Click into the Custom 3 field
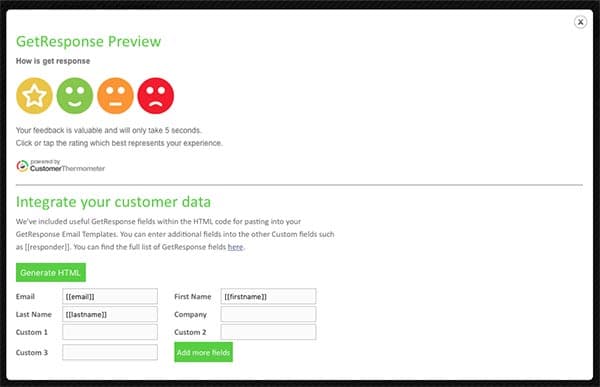Viewport: 600px width, 387px height. pos(110,352)
